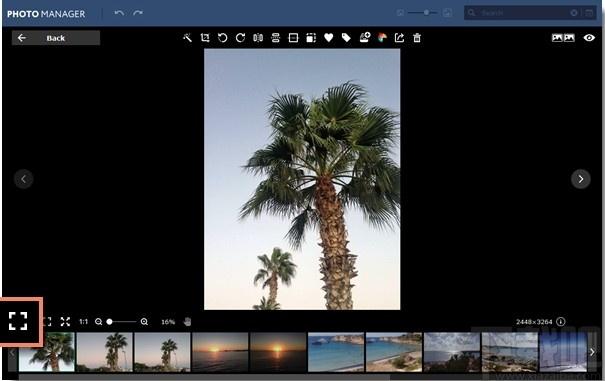Click the 16% zoom value
605x381 pixels.
(x=168, y=322)
